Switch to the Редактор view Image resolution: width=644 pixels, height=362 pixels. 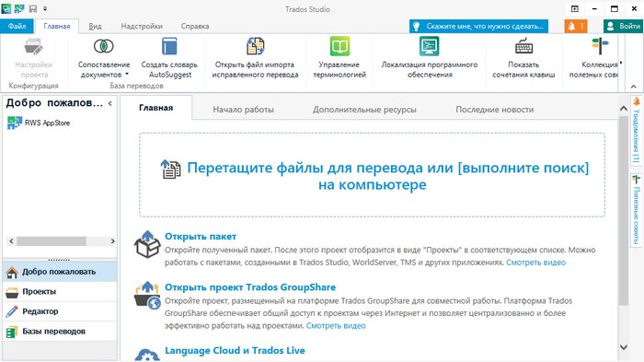pos(60,311)
